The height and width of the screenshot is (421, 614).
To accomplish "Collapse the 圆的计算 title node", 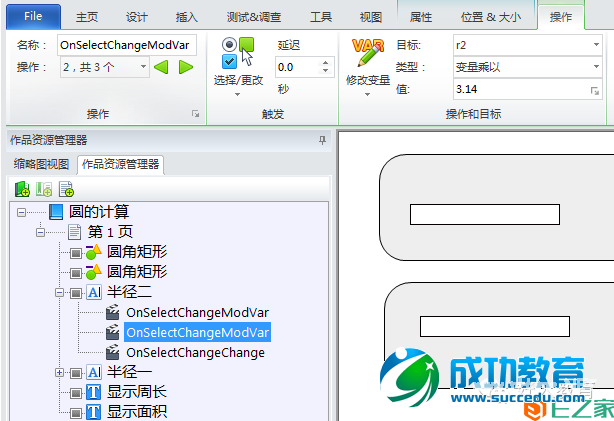I will 22,213.
